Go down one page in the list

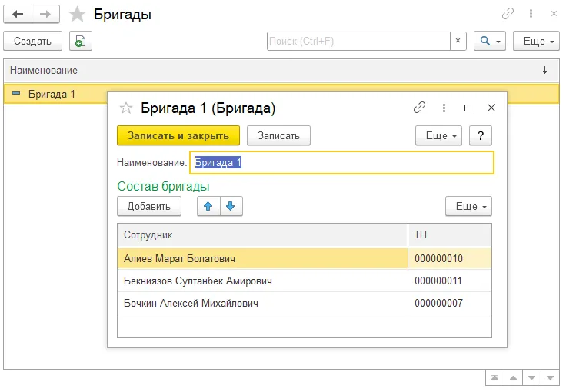(531, 378)
